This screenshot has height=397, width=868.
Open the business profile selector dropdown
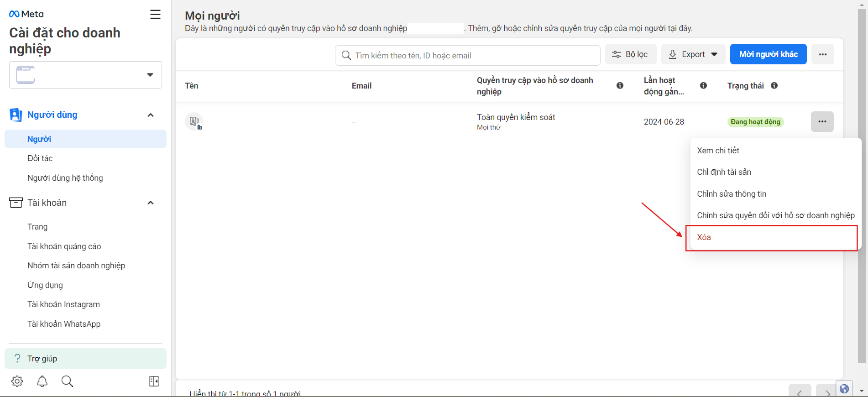pyautogui.click(x=85, y=75)
